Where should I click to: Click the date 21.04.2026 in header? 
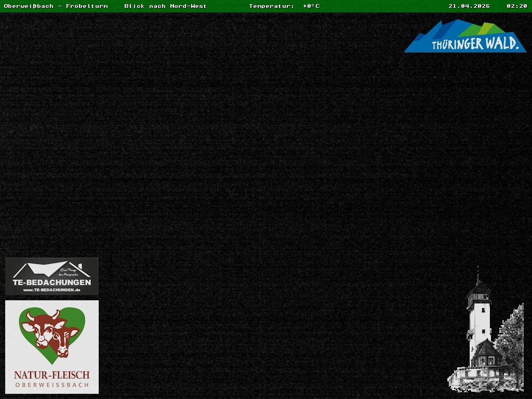(469, 6)
